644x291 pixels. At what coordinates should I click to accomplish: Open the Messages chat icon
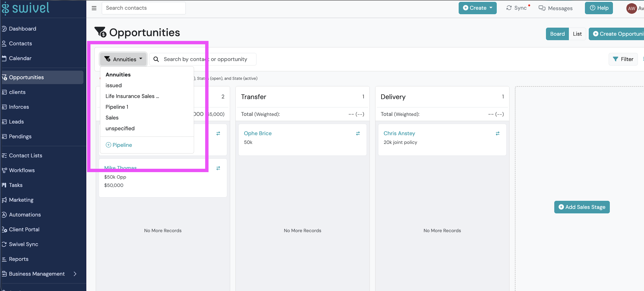(x=542, y=8)
